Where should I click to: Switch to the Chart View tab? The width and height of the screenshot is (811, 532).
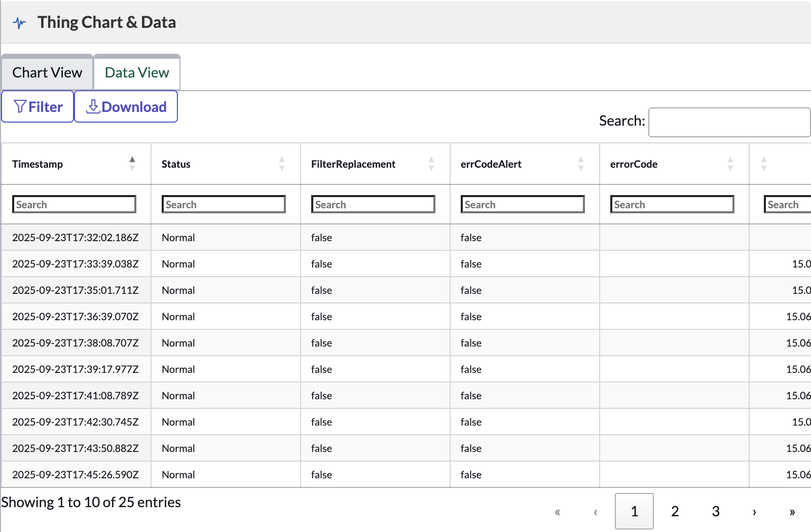click(x=47, y=72)
